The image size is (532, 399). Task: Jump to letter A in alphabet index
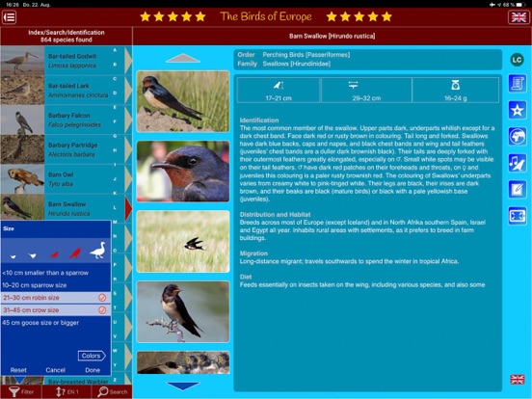coord(115,50)
